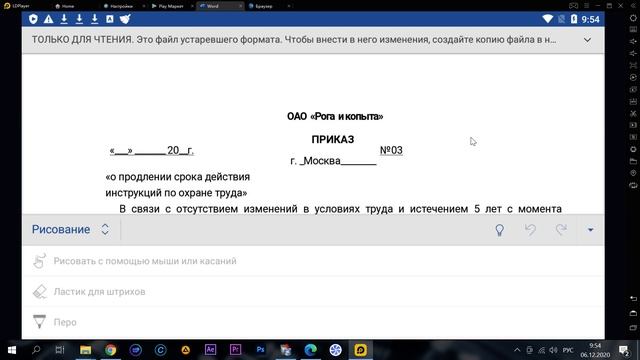The width and height of the screenshot is (640, 360).
Task: Click the date line «__» ____ 20__г.
Action: 151,151
